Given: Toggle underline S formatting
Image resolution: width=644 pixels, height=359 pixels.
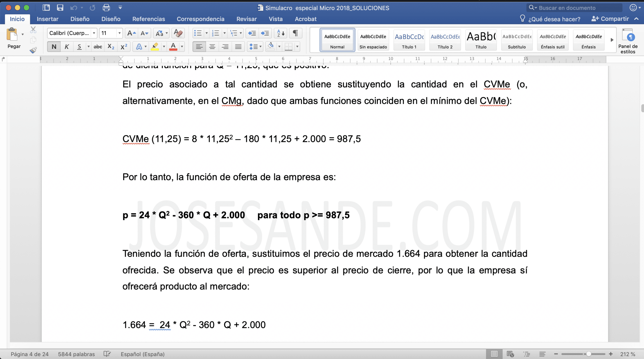Looking at the screenshot, I should click(x=79, y=47).
